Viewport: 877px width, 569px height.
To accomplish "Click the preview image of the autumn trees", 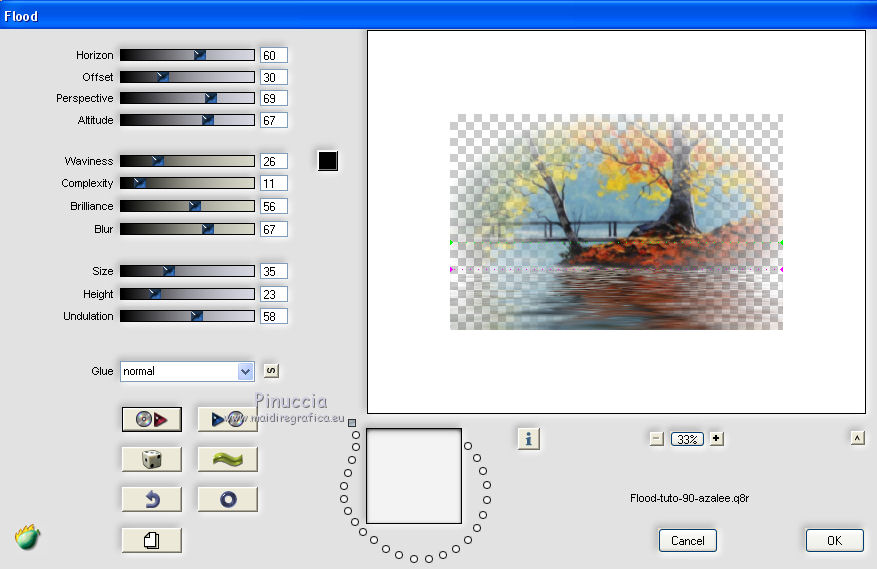I will (616, 222).
